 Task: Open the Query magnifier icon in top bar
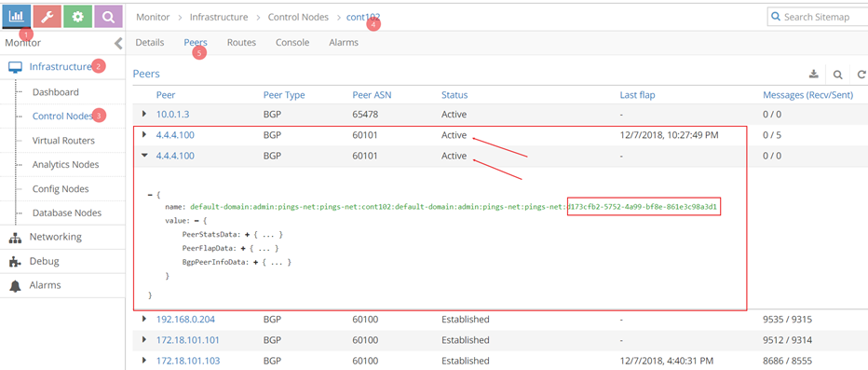tap(108, 17)
